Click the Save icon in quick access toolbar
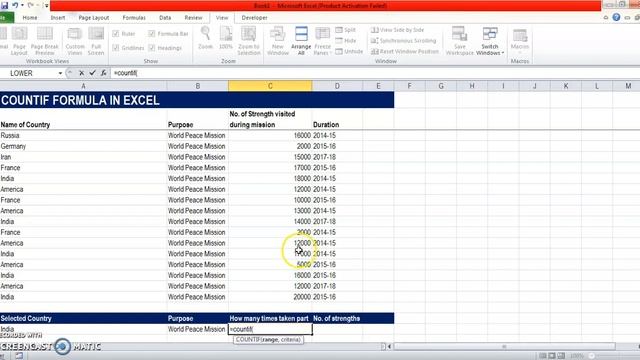This screenshot has height=360, width=640. coord(4,5)
